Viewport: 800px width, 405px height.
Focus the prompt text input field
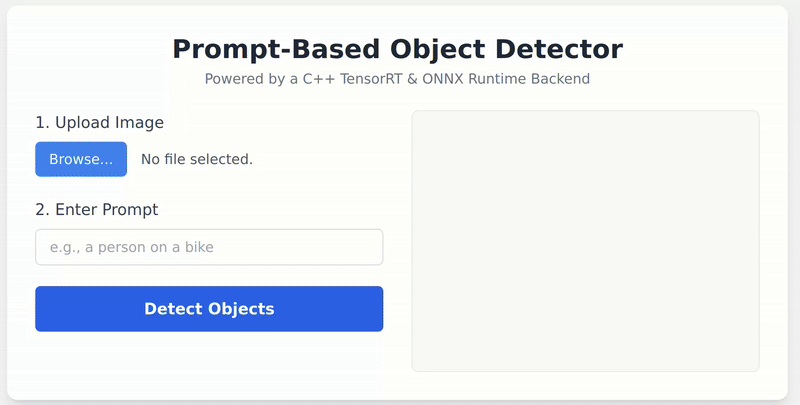click(209, 247)
